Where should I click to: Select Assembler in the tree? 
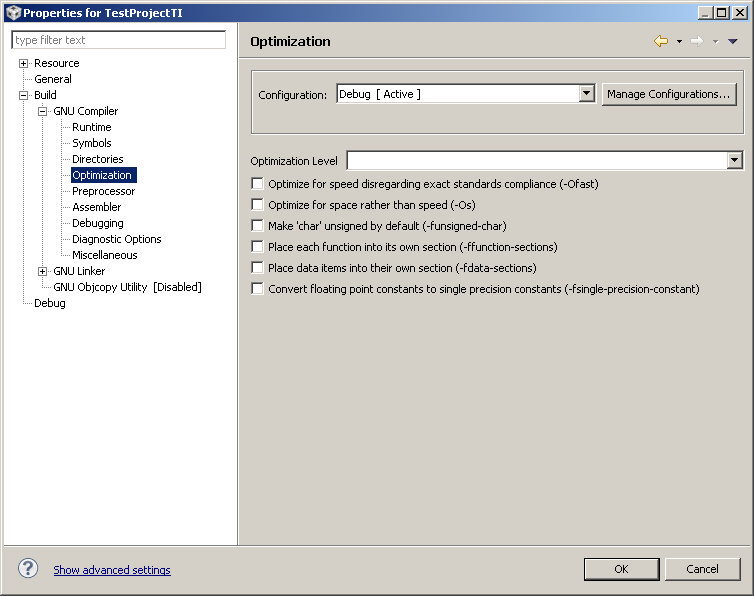(x=97, y=207)
